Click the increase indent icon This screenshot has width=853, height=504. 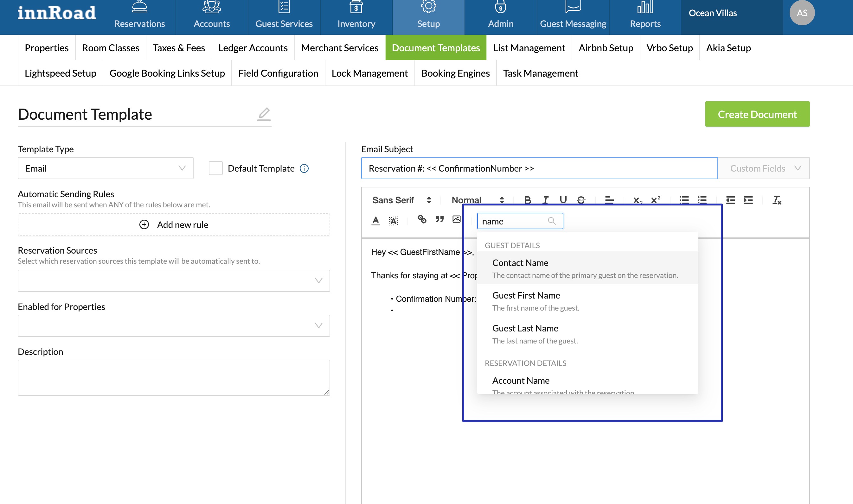click(x=748, y=200)
